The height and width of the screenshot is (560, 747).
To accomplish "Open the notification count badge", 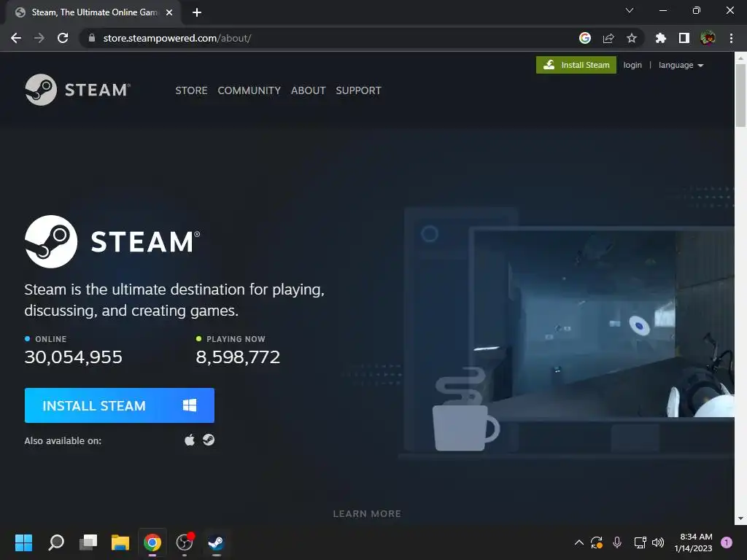I will coord(727,542).
